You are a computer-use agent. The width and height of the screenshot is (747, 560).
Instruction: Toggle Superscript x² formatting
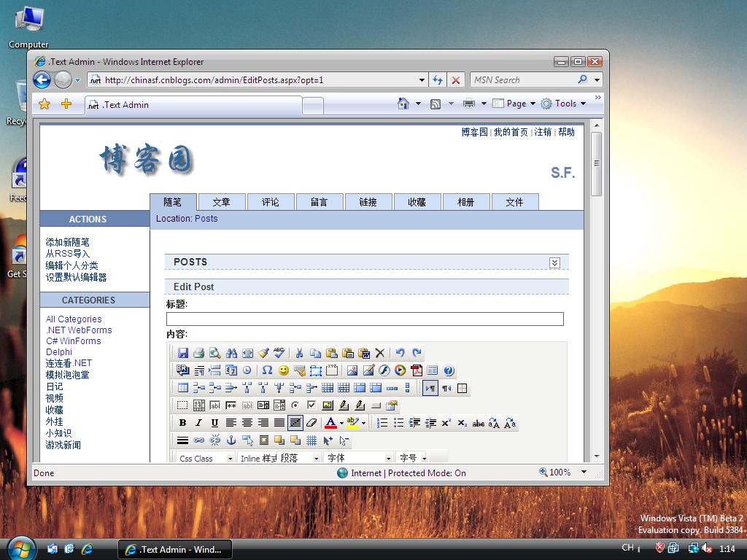(446, 423)
